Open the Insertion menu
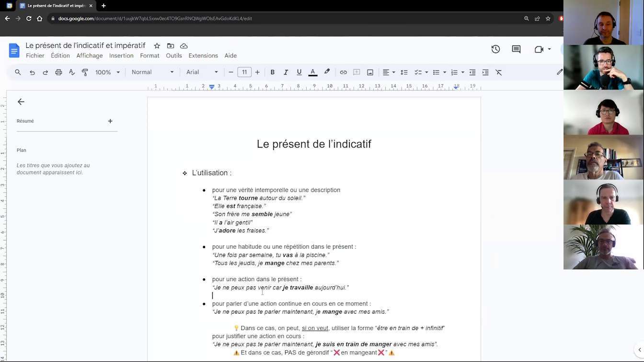Viewport: 644px width, 362px height. click(121, 56)
